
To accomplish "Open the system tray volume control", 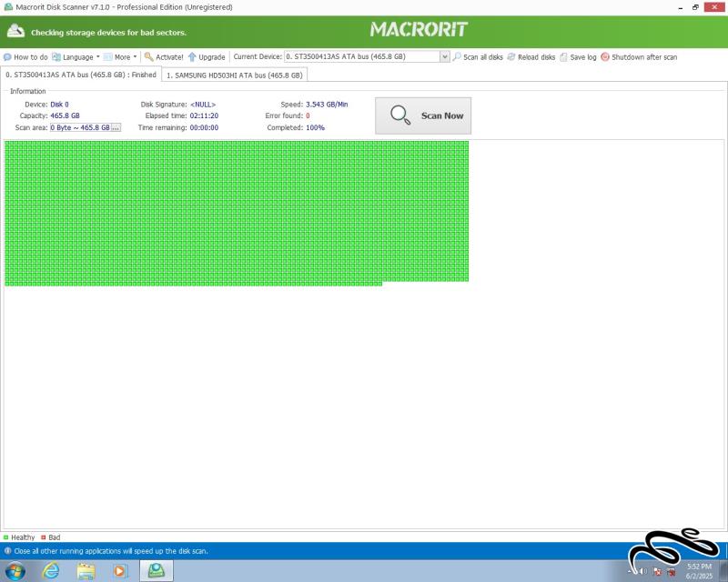I will pyautogui.click(x=643, y=571).
